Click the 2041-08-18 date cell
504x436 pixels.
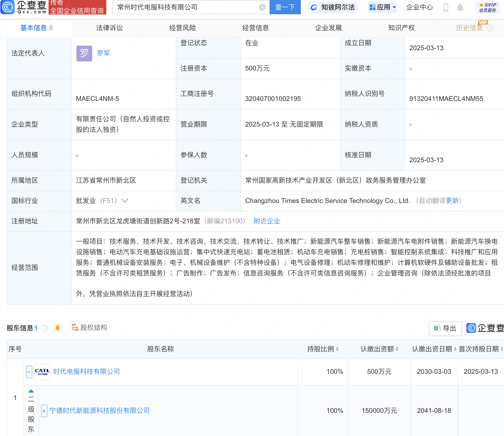[x=434, y=411]
